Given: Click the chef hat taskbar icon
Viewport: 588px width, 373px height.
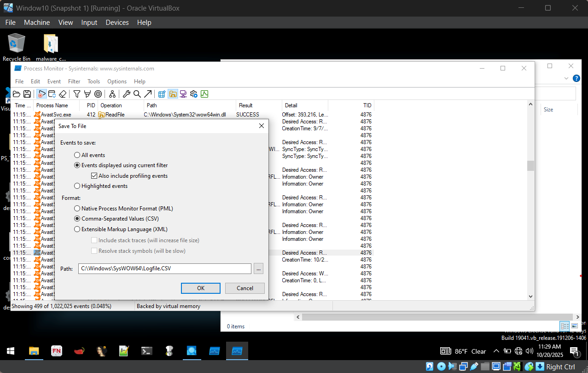Looking at the screenshot, I should click(x=169, y=351).
